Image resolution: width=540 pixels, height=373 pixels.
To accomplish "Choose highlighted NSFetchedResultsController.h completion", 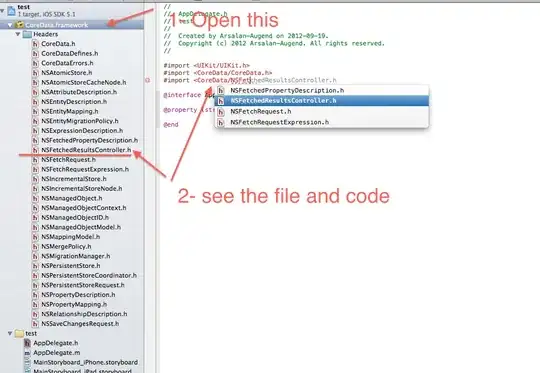I will 322,101.
